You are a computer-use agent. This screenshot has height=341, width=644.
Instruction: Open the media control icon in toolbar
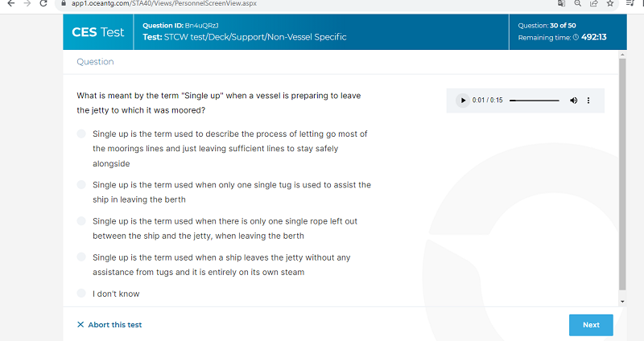pos(630,3)
